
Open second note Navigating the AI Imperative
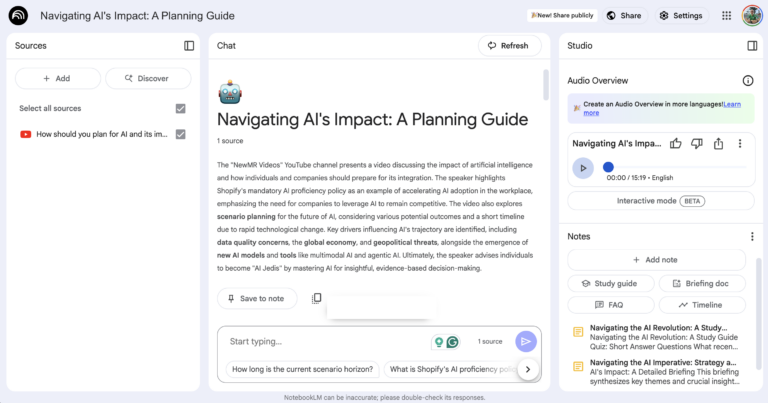(x=658, y=372)
